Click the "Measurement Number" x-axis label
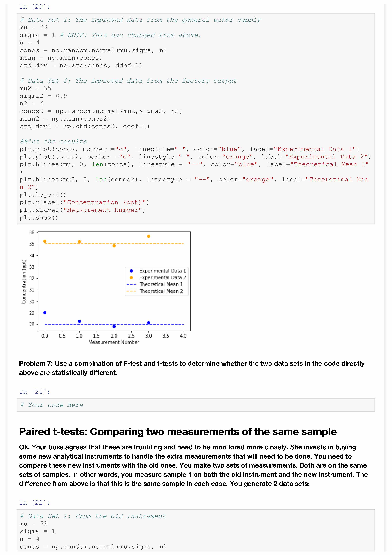This screenshot has height=555, width=392. (x=114, y=342)
